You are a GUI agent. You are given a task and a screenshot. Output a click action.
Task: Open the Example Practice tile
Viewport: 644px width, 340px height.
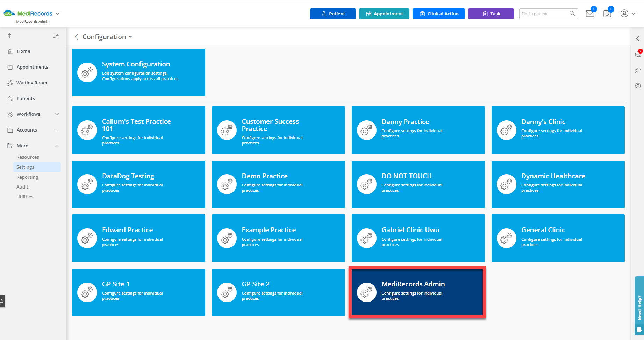click(278, 238)
